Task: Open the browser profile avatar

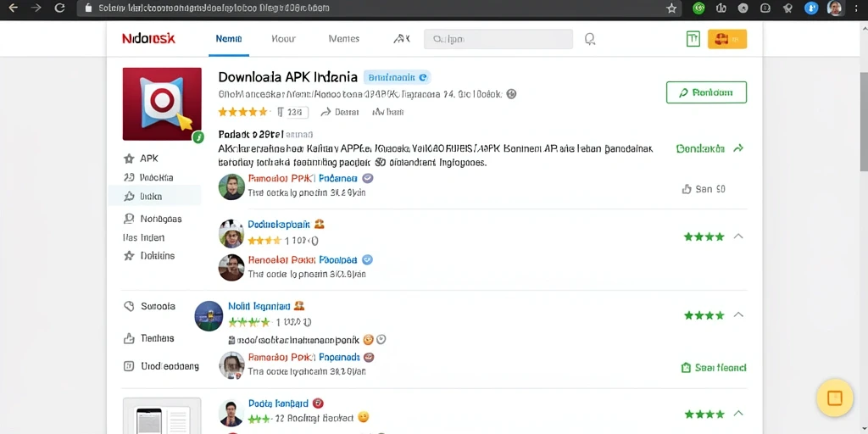Action: coord(835,8)
